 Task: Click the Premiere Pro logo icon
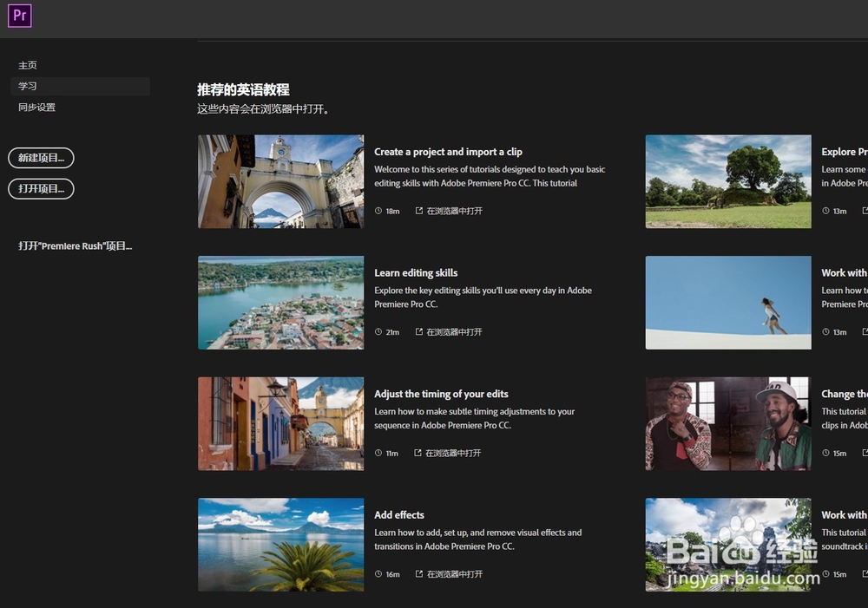[19, 16]
